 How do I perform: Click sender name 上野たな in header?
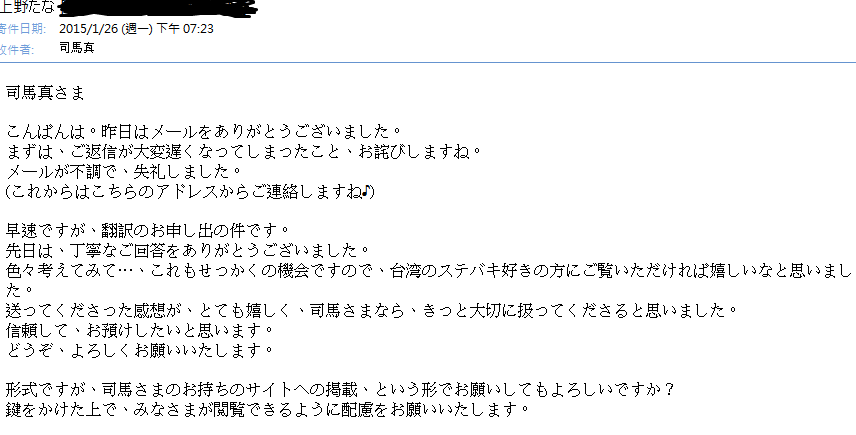click(27, 7)
